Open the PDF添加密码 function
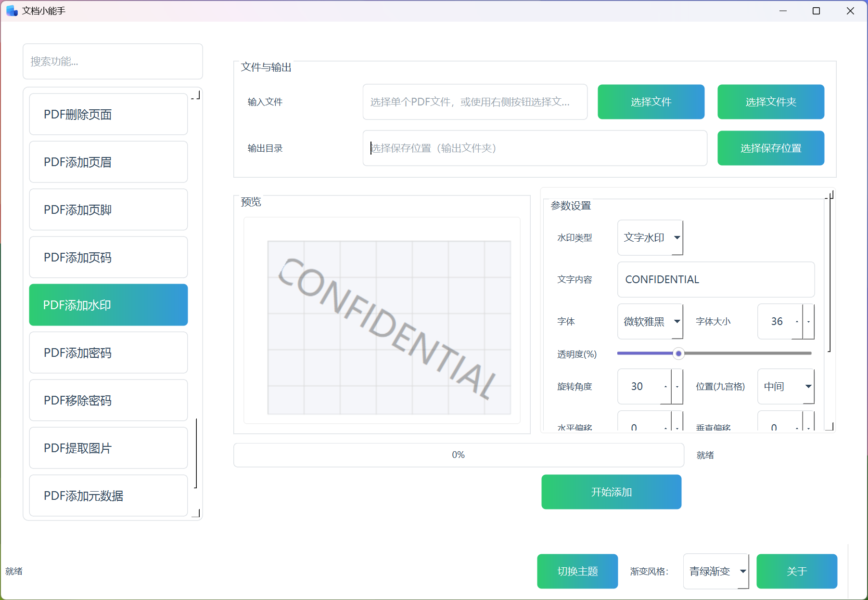Screen dimensions: 868x600 click(108, 353)
